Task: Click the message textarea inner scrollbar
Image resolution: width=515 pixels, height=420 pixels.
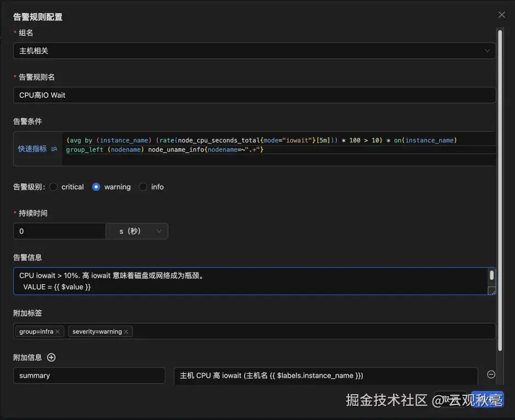Action: [492, 275]
